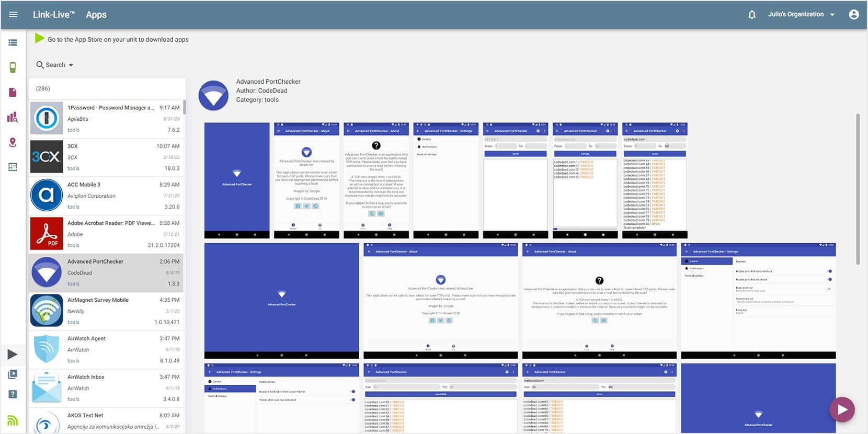Open the hamburger navigation menu
This screenshot has width=868, height=434.
pos(13,15)
